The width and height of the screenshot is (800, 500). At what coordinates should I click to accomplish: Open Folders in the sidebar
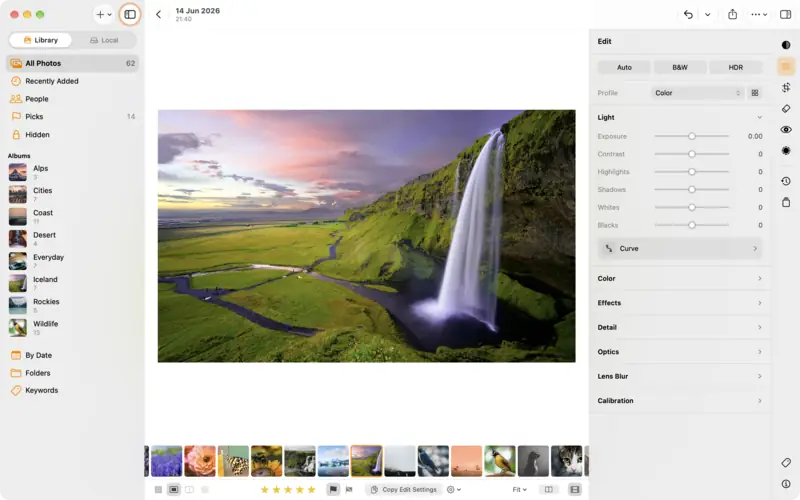tap(72, 373)
